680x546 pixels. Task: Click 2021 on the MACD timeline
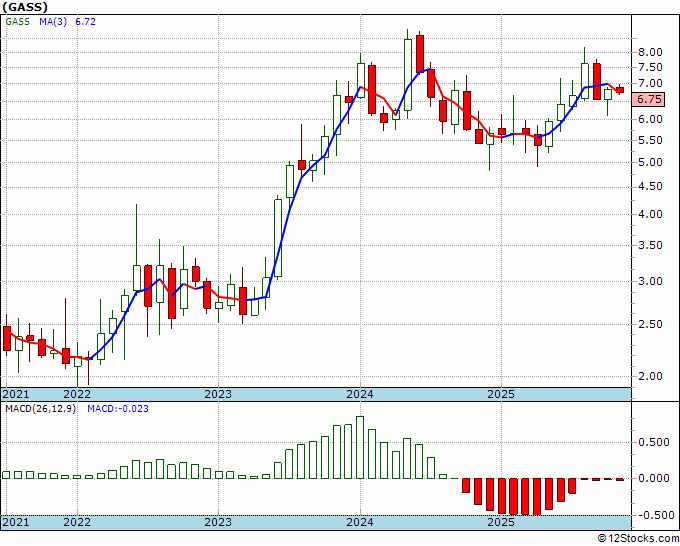pos(16,522)
